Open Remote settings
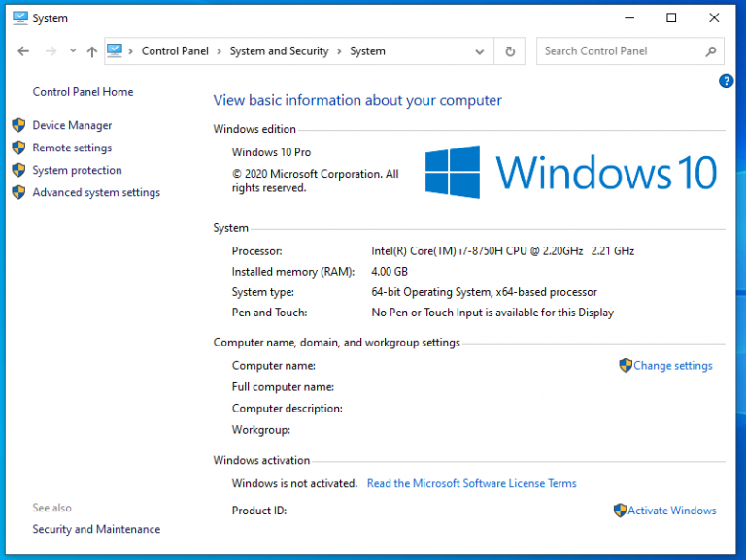Viewport: 746px width, 560px height. point(72,148)
